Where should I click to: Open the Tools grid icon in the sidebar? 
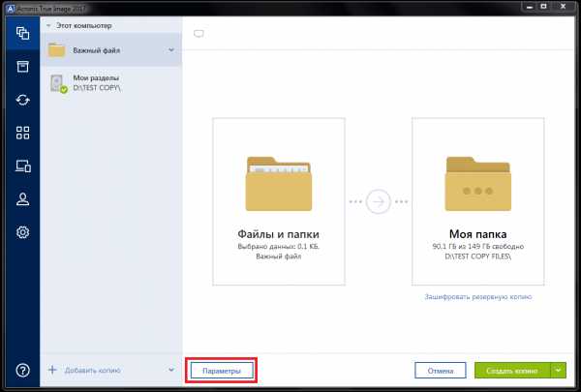tap(20, 133)
